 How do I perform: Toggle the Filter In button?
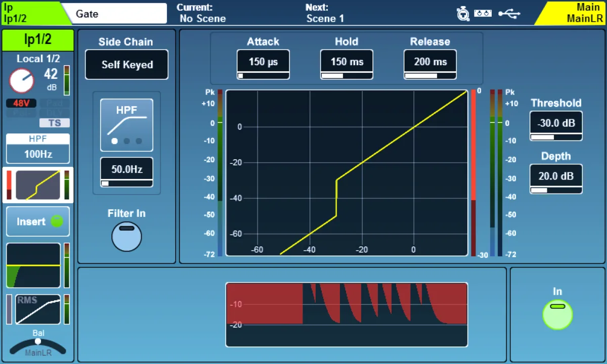[126, 236]
